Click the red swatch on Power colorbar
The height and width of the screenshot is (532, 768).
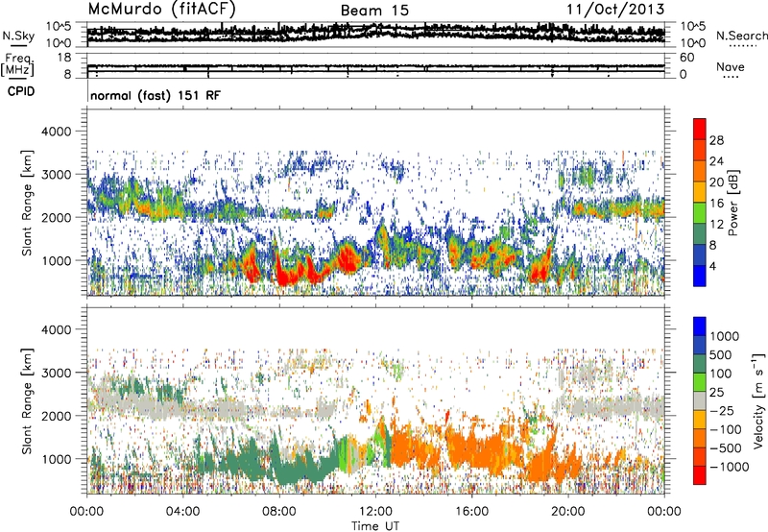(700, 129)
